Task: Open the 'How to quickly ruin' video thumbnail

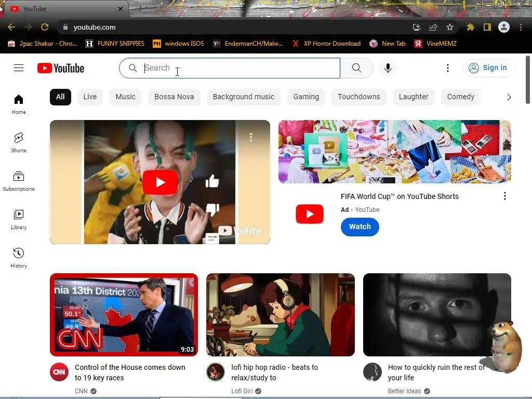Action: (437, 315)
